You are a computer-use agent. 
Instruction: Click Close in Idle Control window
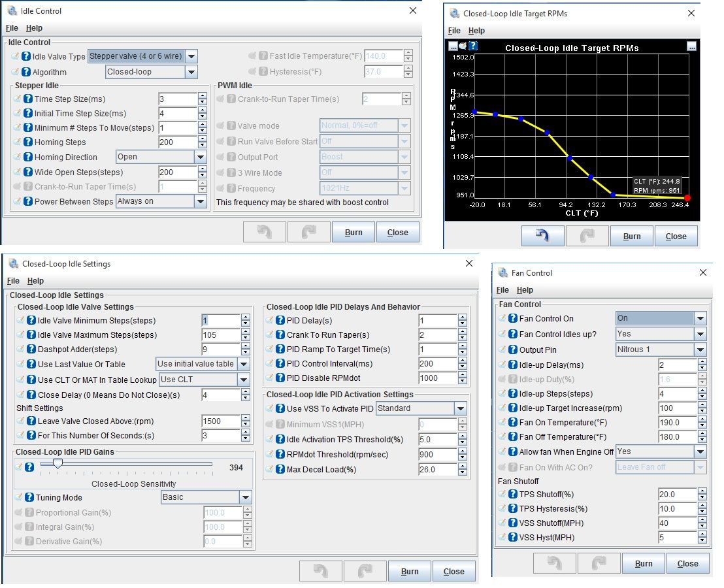pos(397,232)
